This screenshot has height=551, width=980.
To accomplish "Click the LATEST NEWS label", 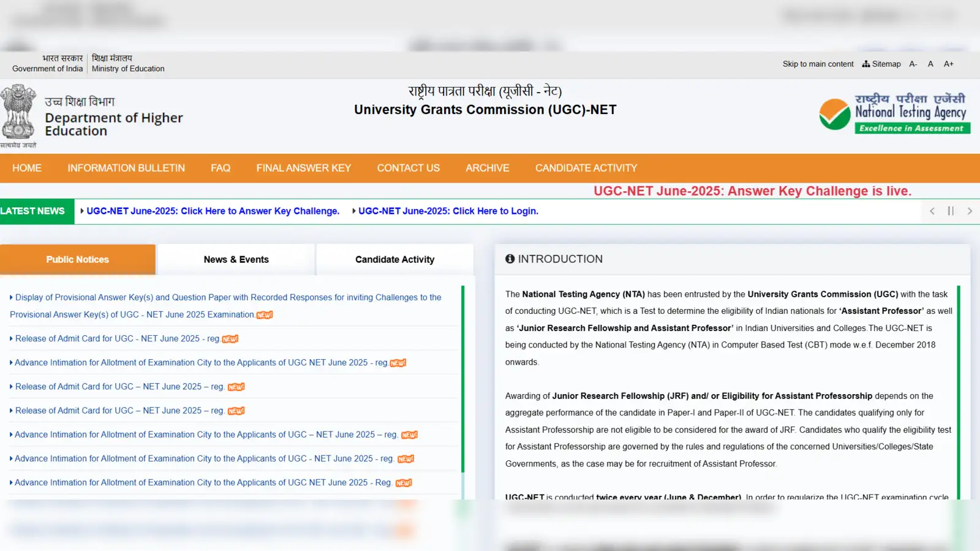I will 32,211.
